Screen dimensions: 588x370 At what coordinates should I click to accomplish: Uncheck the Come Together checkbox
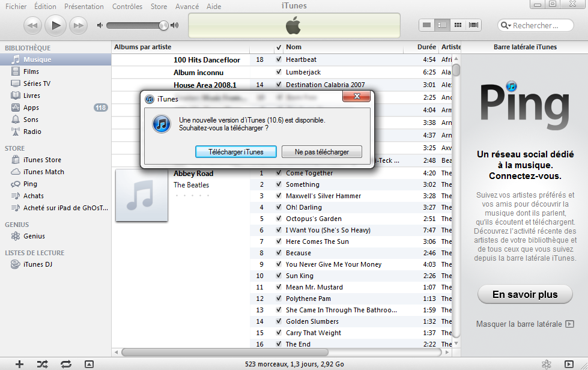click(279, 173)
